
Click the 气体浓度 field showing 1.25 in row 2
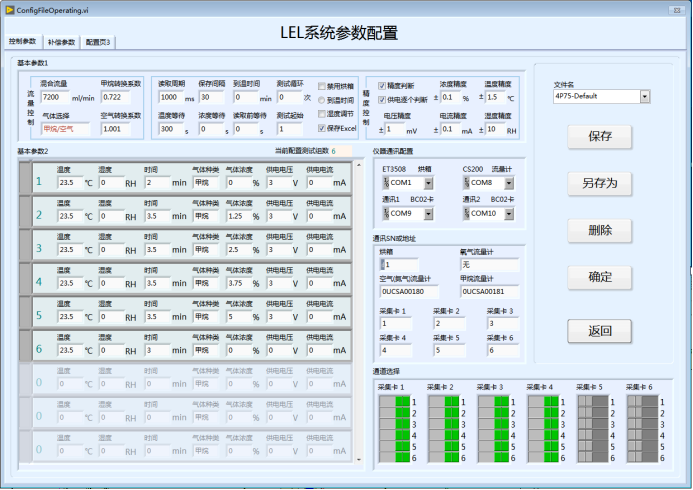(239, 216)
